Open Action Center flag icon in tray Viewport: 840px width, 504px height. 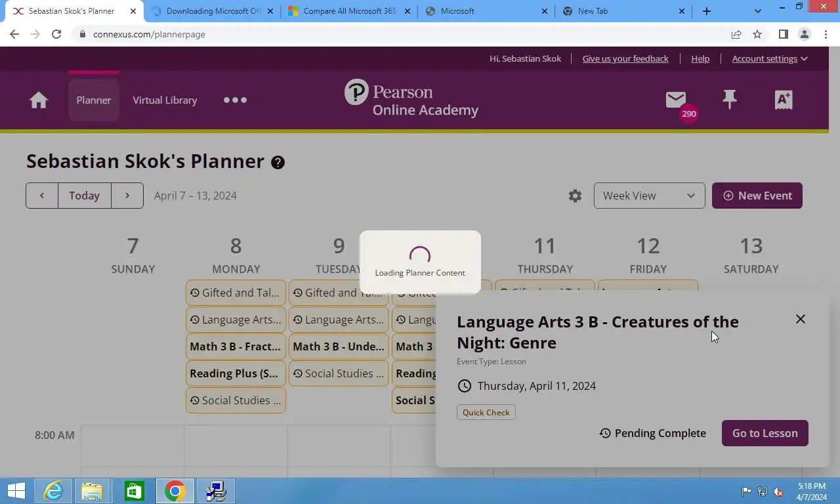click(747, 492)
